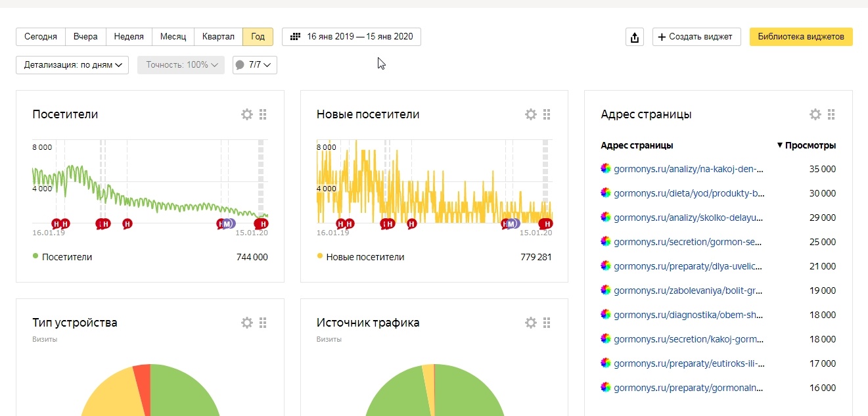Switch to Неделя period

click(x=129, y=37)
